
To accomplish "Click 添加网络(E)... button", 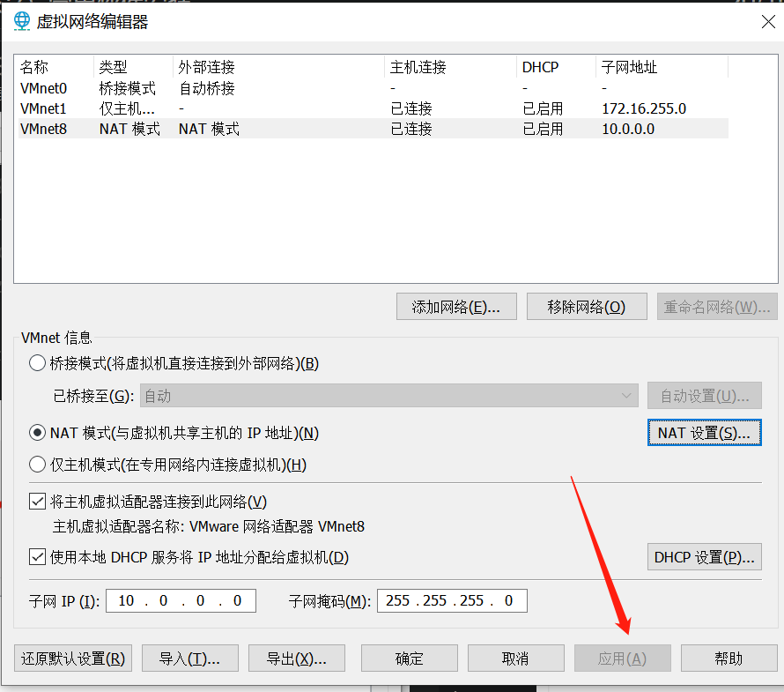I will (x=456, y=307).
